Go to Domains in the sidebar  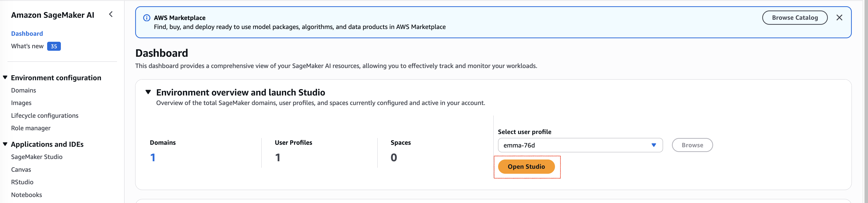click(24, 90)
